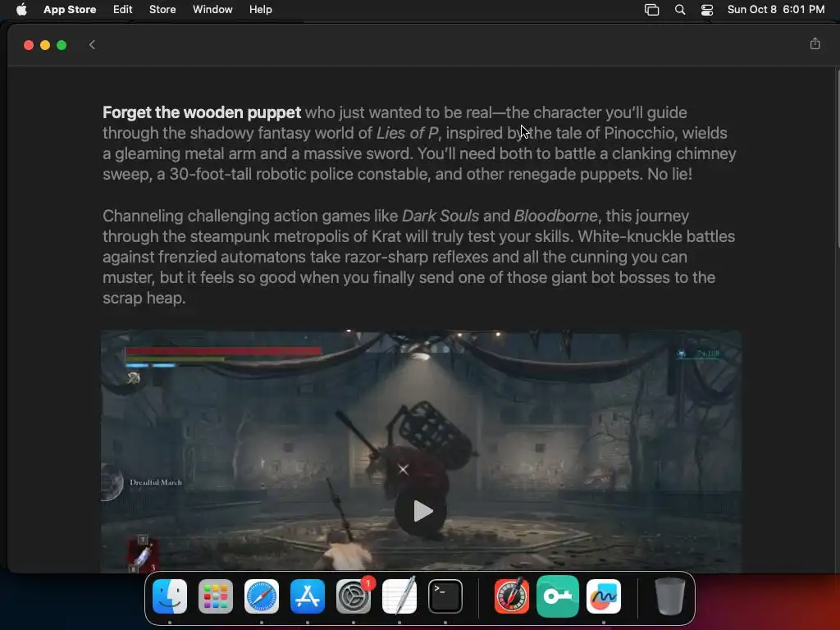The width and height of the screenshot is (840, 630).
Task: Open Stage Manager menu bar icon
Action: click(651, 10)
